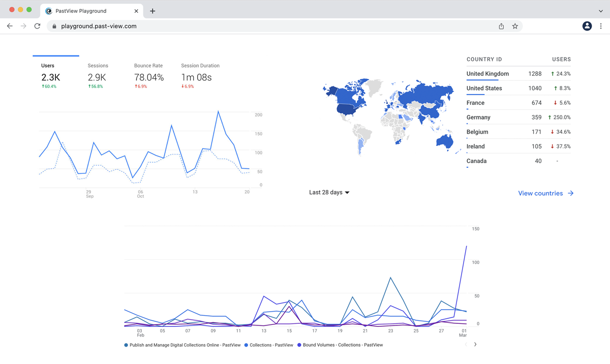This screenshot has width=610, height=364.
Task: Click the browser back arrow
Action: 10,26
